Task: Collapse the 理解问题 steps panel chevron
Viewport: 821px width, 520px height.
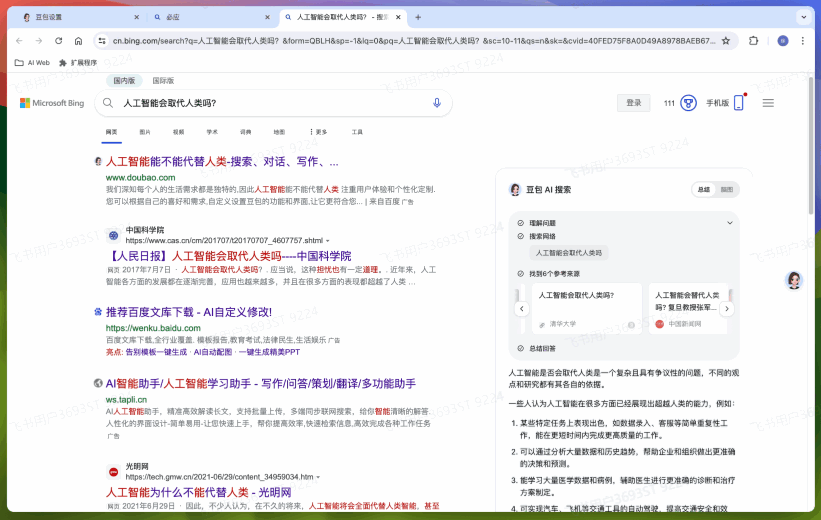Action: [729, 223]
